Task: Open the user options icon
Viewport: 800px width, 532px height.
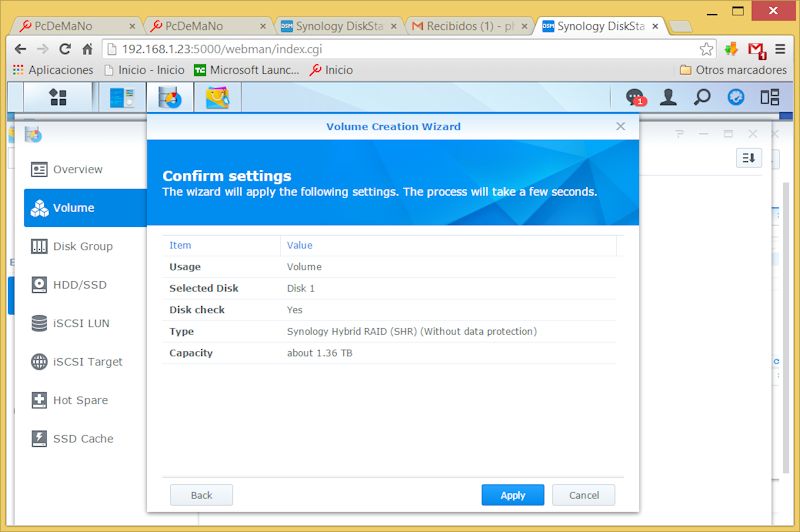Action: 668,97
